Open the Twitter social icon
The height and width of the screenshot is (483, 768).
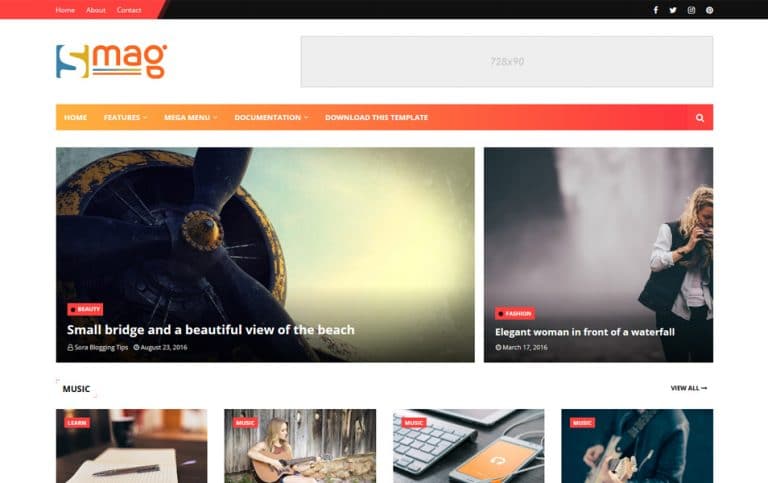pos(673,10)
